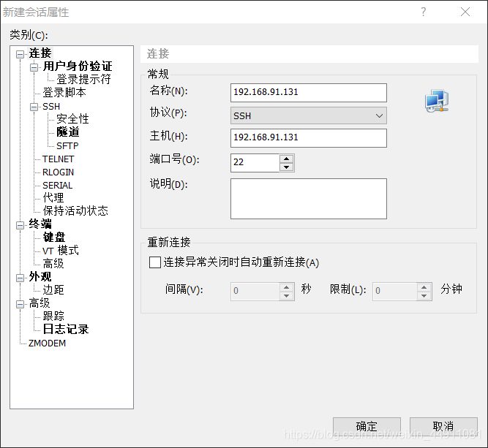
Task: Select 连接 in category tree
Action: click(40, 53)
